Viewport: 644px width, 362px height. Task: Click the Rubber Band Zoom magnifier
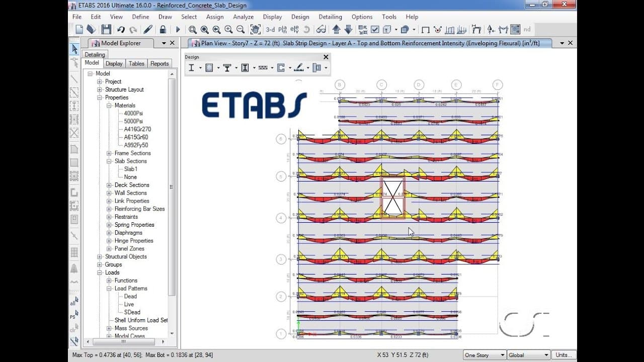tap(192, 30)
